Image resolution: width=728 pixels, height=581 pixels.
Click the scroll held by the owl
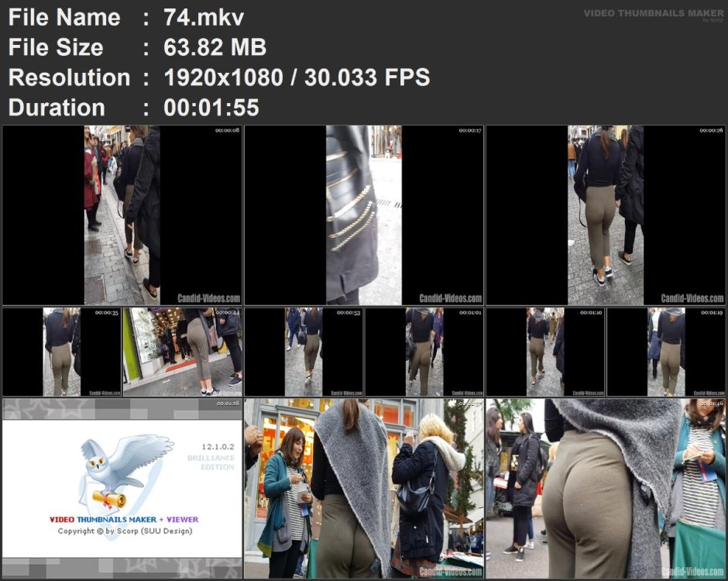pos(109,499)
